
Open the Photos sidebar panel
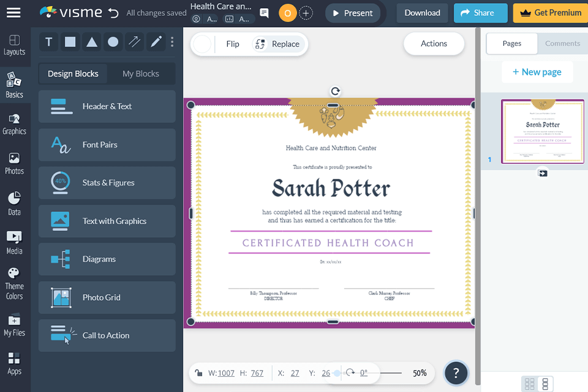pyautogui.click(x=14, y=164)
